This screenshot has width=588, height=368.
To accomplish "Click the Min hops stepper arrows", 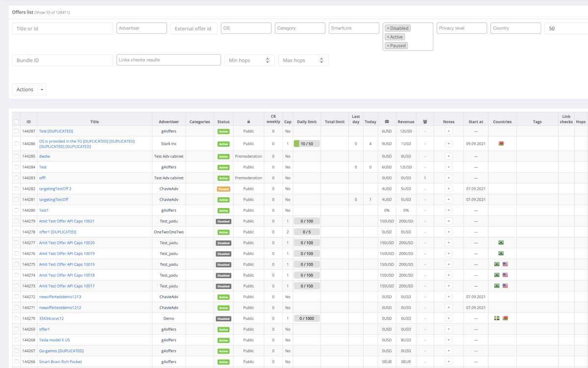I will (267, 60).
